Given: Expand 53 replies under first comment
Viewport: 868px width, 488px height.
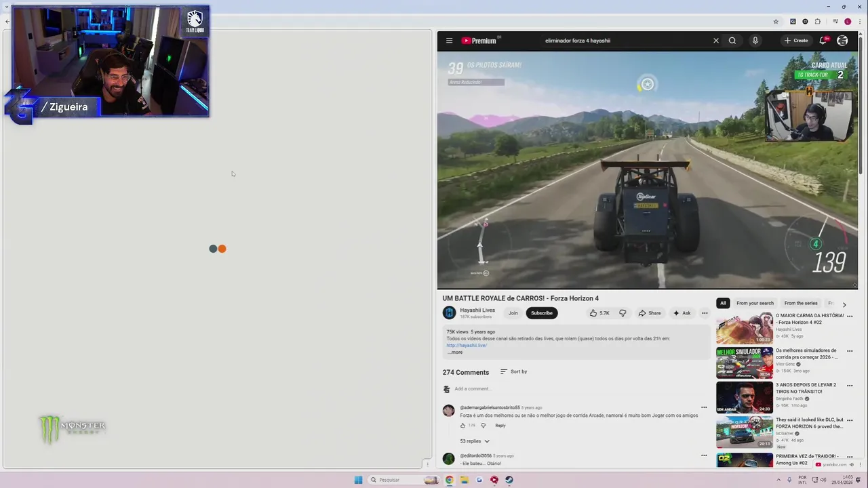Looking at the screenshot, I should point(475,441).
